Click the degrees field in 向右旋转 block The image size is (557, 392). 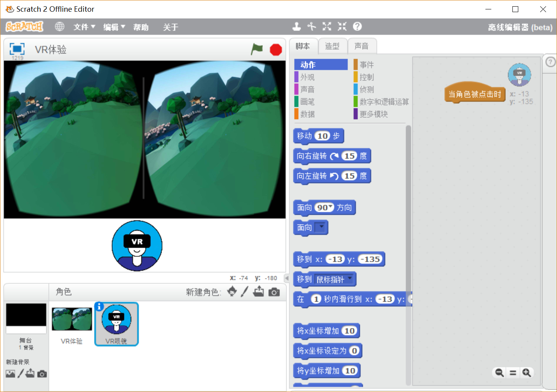coord(350,156)
